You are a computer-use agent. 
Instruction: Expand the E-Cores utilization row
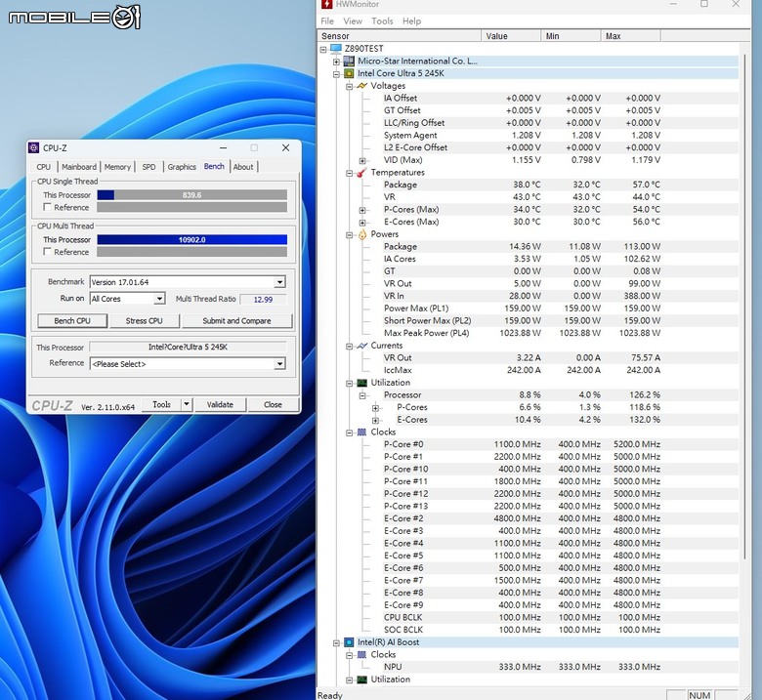[x=375, y=420]
